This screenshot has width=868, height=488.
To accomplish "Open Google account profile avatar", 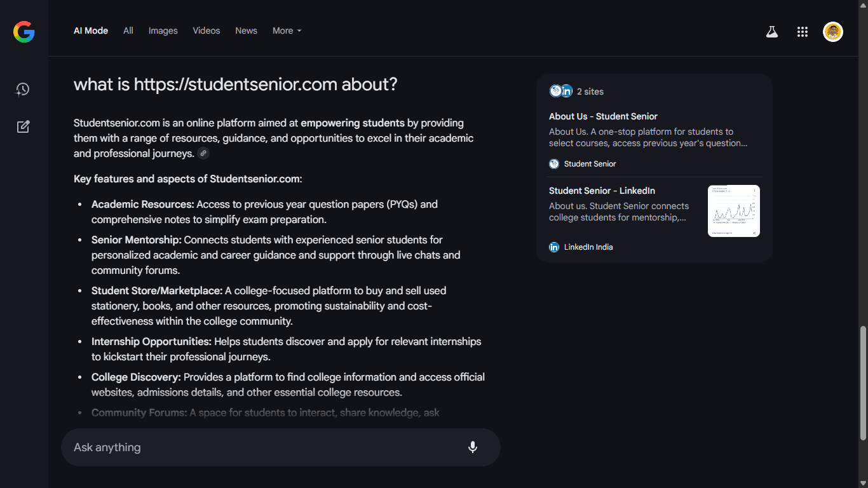I will point(833,32).
